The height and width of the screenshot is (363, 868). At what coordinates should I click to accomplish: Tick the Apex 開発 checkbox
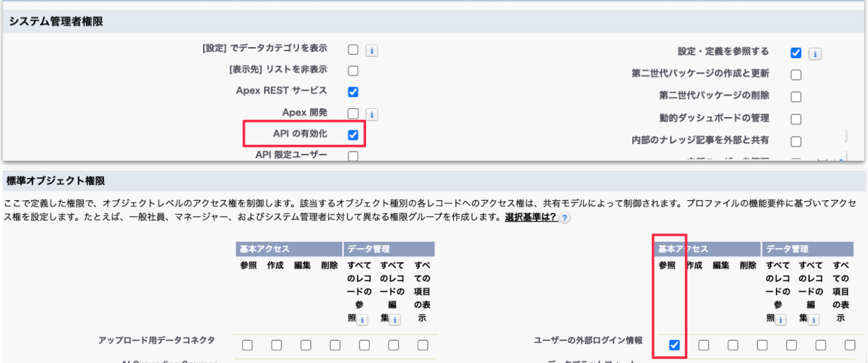[353, 114]
